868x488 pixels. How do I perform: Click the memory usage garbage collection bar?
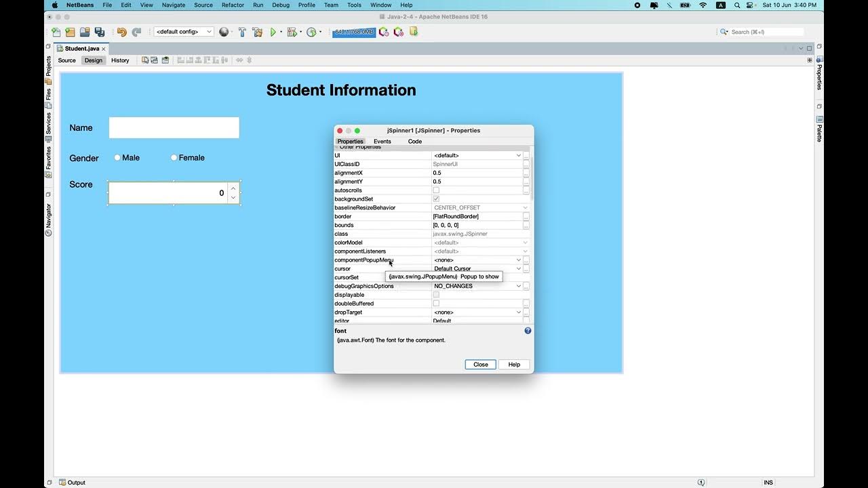(354, 32)
